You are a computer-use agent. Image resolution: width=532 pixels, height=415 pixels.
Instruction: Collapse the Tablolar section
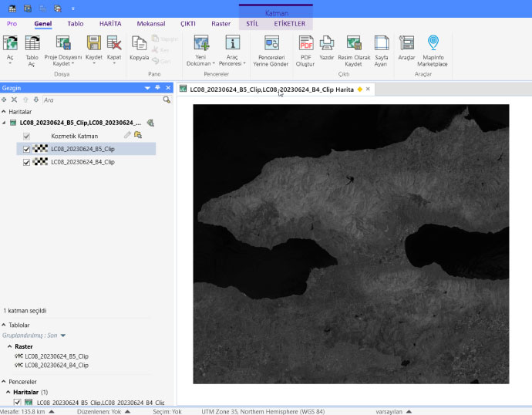4,325
